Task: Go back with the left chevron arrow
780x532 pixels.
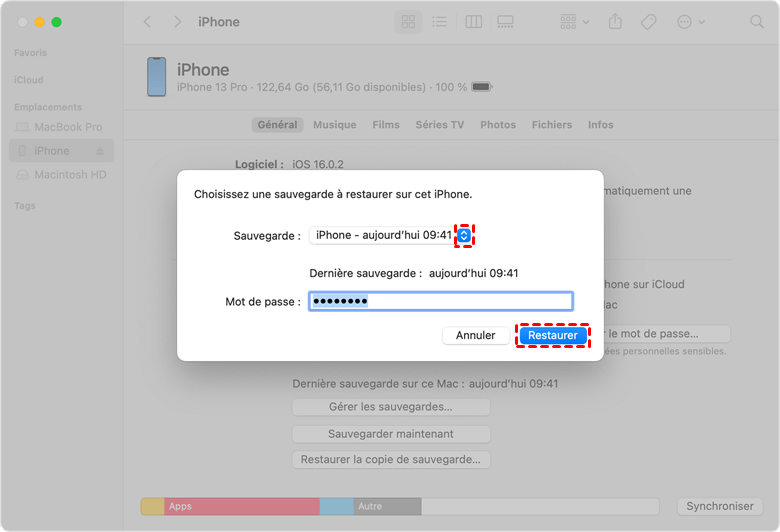Action: [148, 22]
